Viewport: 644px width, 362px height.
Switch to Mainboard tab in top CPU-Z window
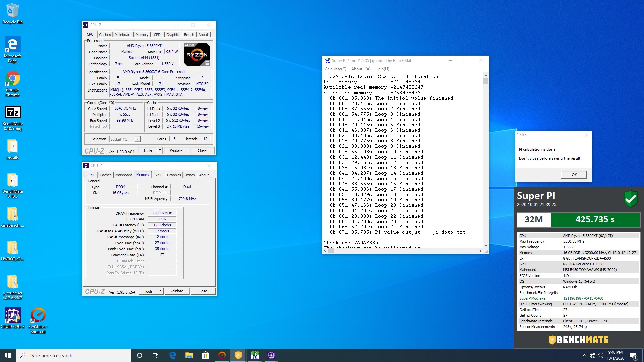coord(123,35)
